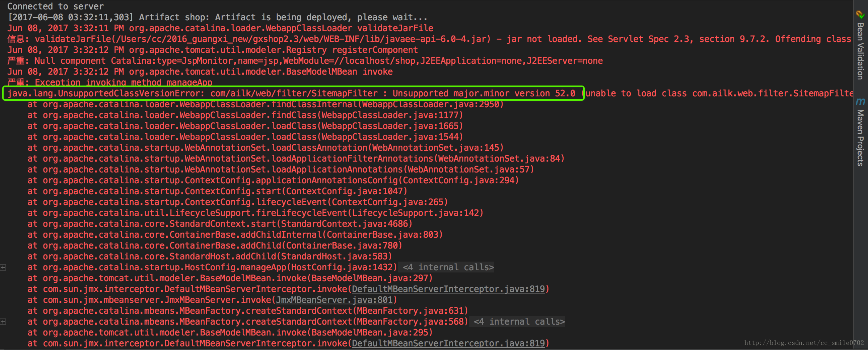Click stack frame WebAnnotationSet.java:57
Viewport: 868px width, 350px height.
click(x=281, y=170)
